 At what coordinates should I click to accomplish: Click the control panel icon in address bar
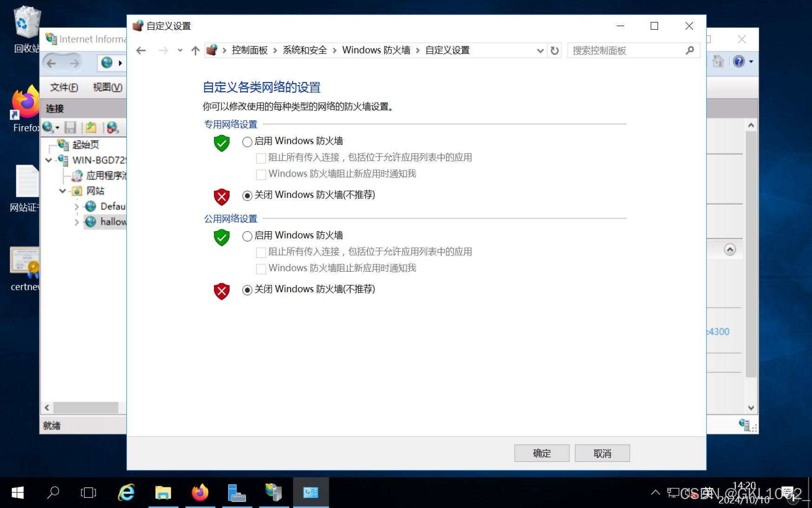pos(212,50)
